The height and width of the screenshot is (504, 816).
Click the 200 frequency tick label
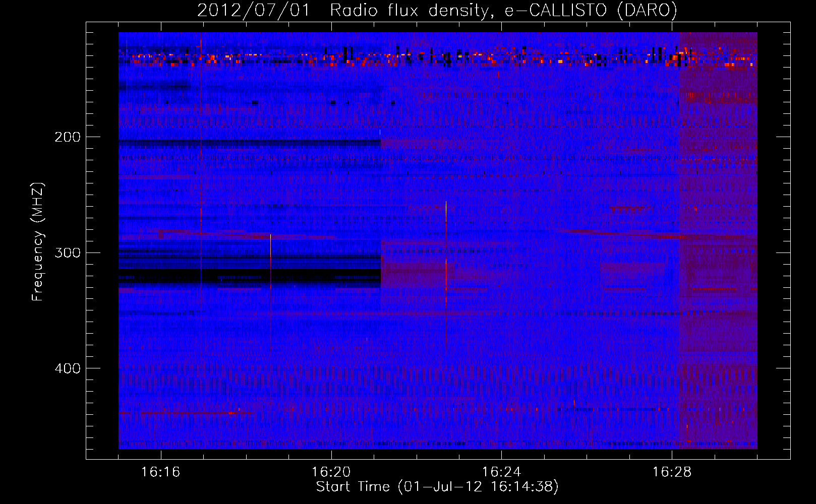[68, 137]
